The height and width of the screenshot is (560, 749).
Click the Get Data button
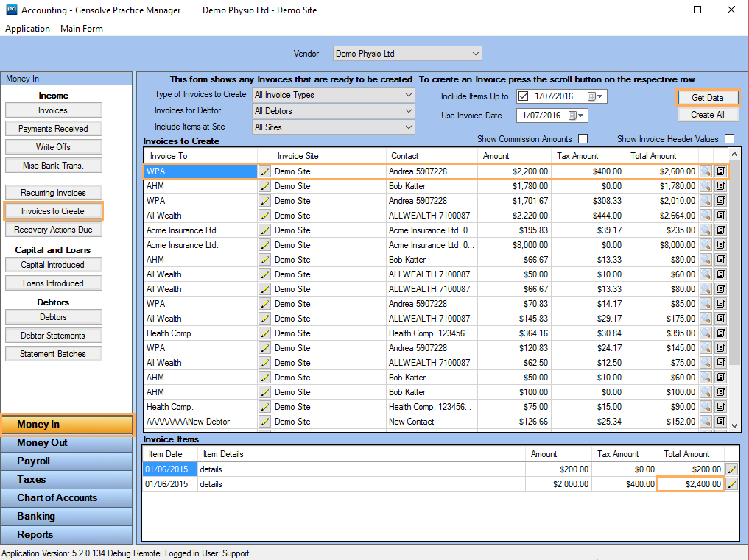pos(708,97)
